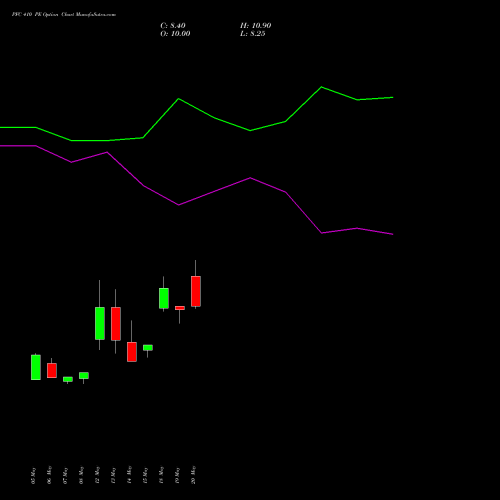Click the low value 'L: 8.25'

tap(252, 34)
